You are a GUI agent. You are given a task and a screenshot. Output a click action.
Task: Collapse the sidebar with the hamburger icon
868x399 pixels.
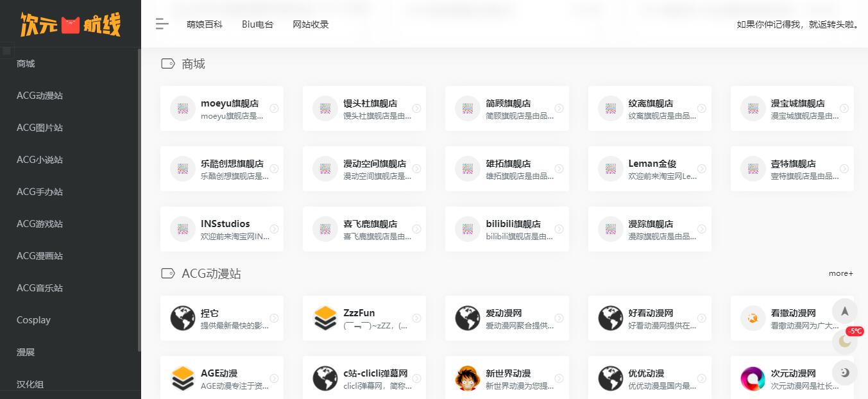pyautogui.click(x=162, y=24)
